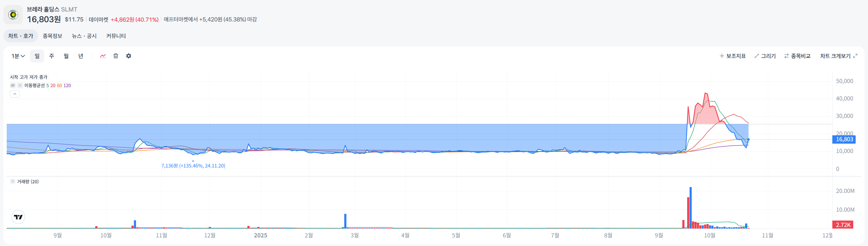Click the trash icon to delete drawings

tap(116, 56)
